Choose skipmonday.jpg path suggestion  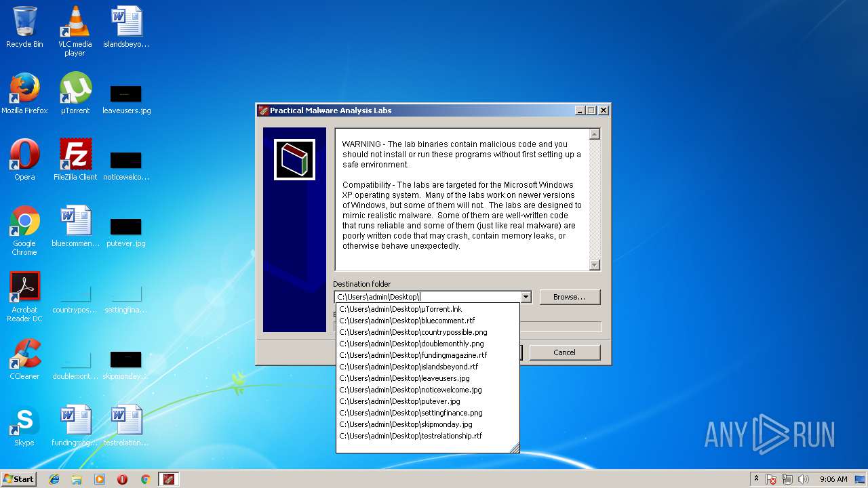(x=427, y=424)
